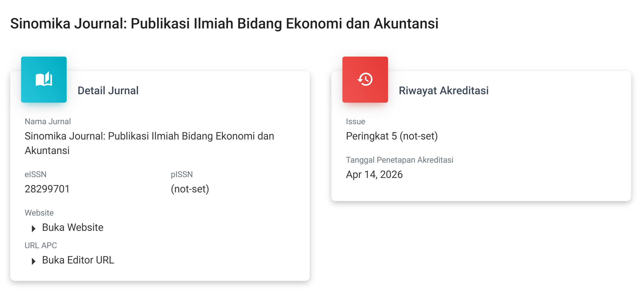Select the Riwayat Akreditasi card heading
This screenshot has height=294, width=644.
(444, 91)
